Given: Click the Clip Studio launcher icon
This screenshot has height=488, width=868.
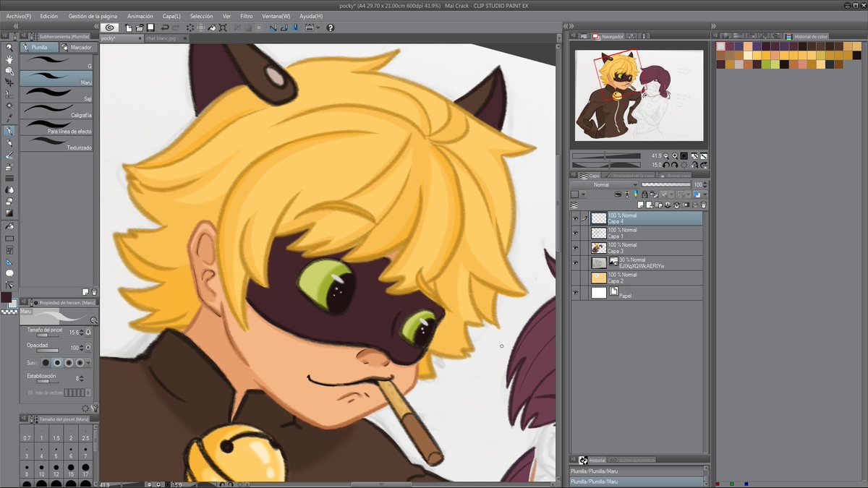Looking at the screenshot, I should [x=110, y=27].
